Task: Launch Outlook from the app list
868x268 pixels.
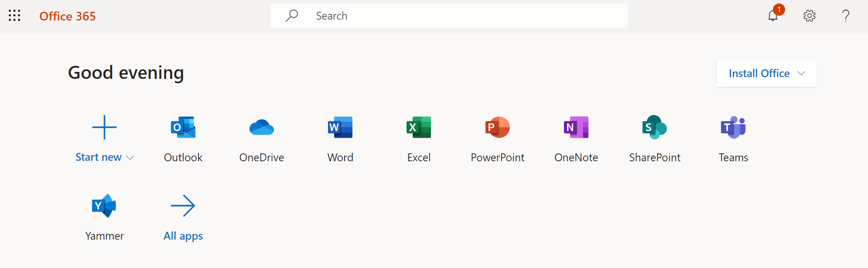Action: pos(183,128)
